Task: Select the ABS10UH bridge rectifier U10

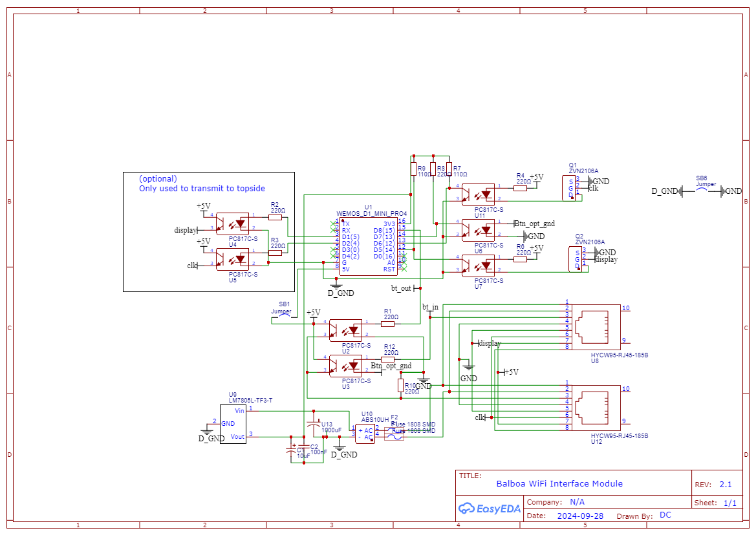Action: (364, 432)
